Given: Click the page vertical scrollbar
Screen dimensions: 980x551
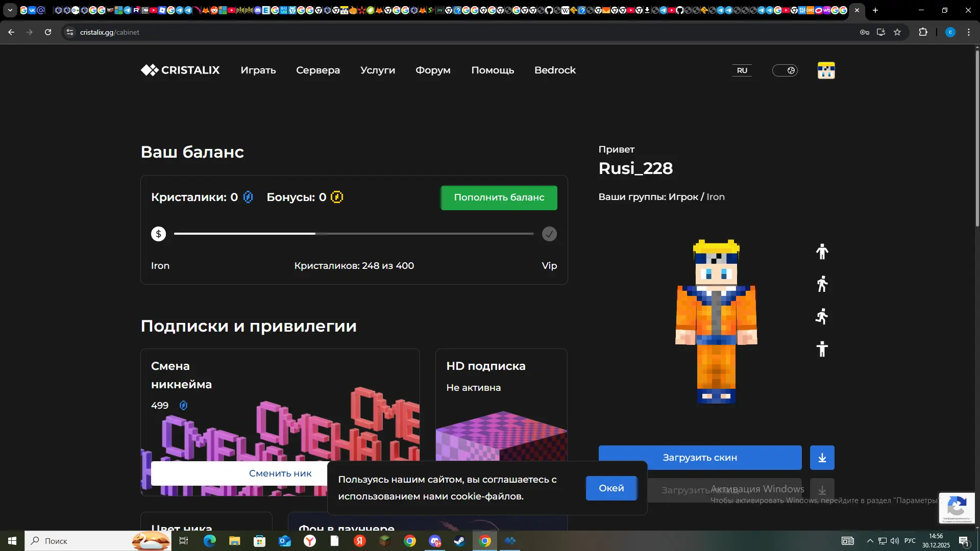Looking at the screenshot, I should point(977,138).
